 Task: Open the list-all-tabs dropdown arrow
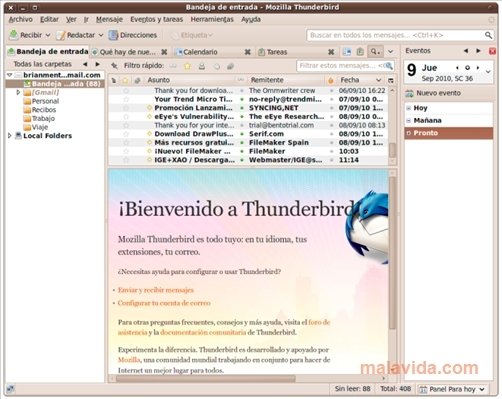click(390, 52)
